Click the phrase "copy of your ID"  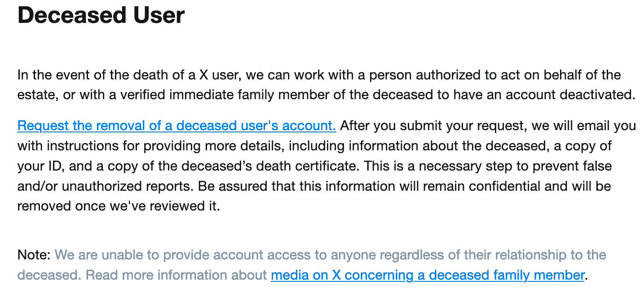pos(584,146)
